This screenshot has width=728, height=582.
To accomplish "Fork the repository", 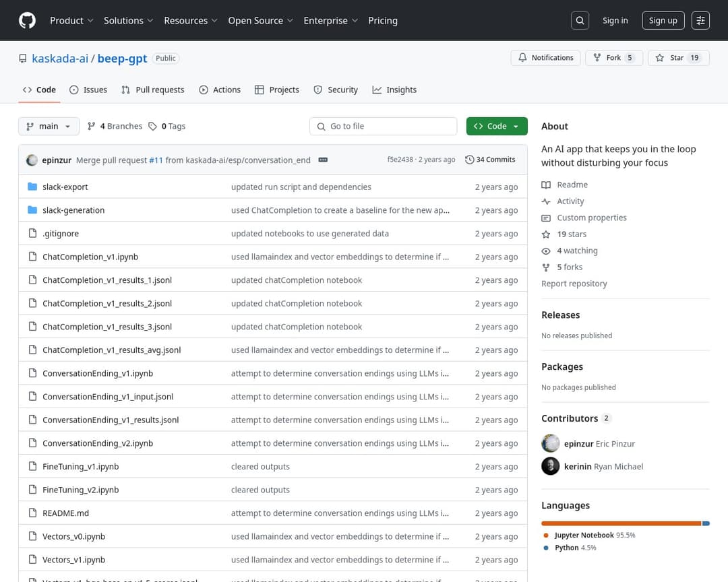I will coord(614,58).
